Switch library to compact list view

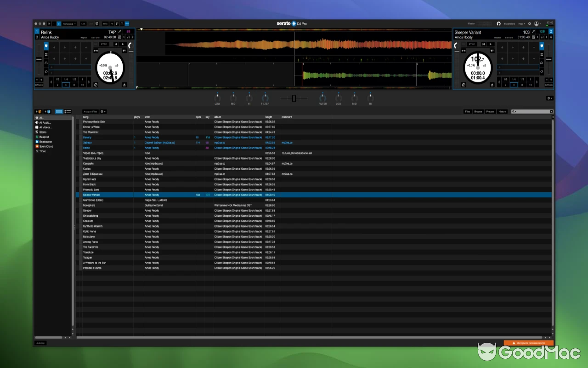[x=67, y=111]
